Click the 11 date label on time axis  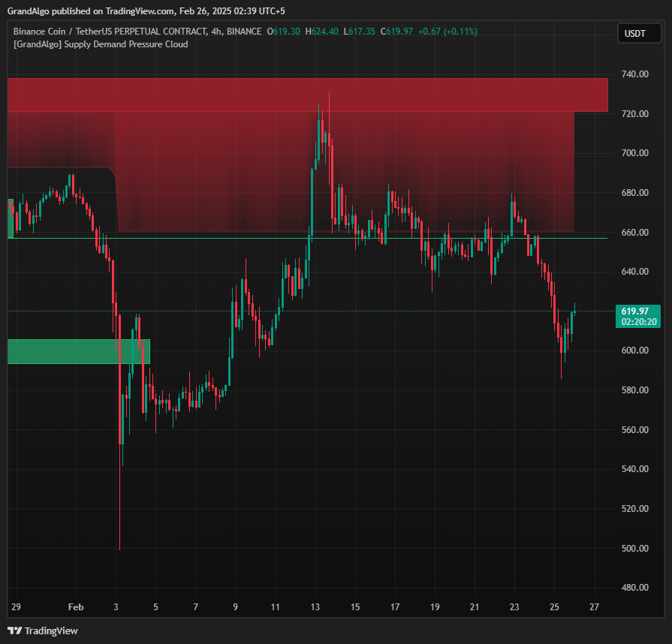[x=275, y=607]
